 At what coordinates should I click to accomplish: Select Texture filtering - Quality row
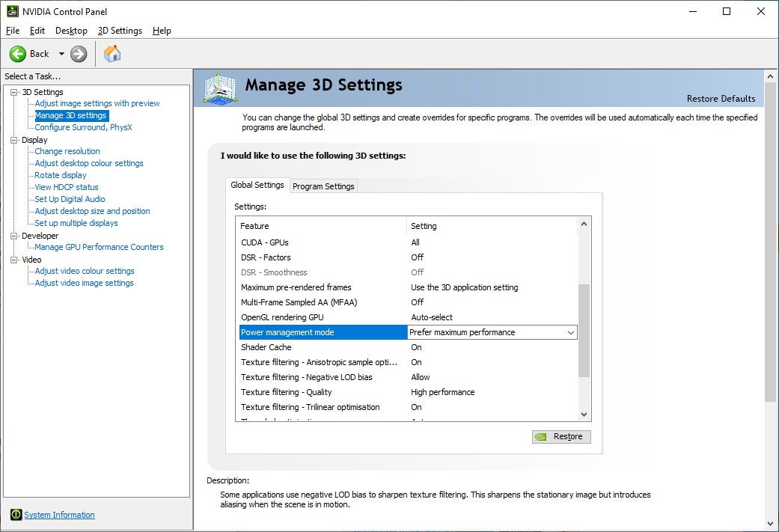(407, 392)
